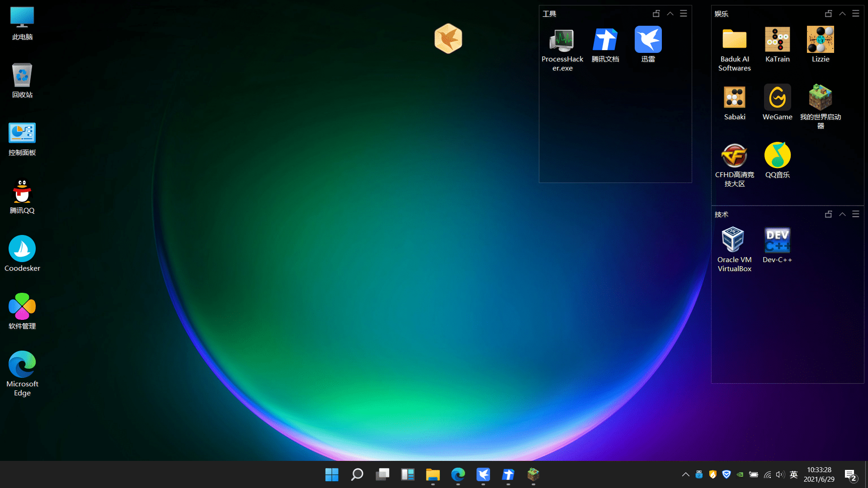Screen dimensions: 868x488
Task: Launch ProcessHacker.exe in the 工具 box
Action: point(562,50)
